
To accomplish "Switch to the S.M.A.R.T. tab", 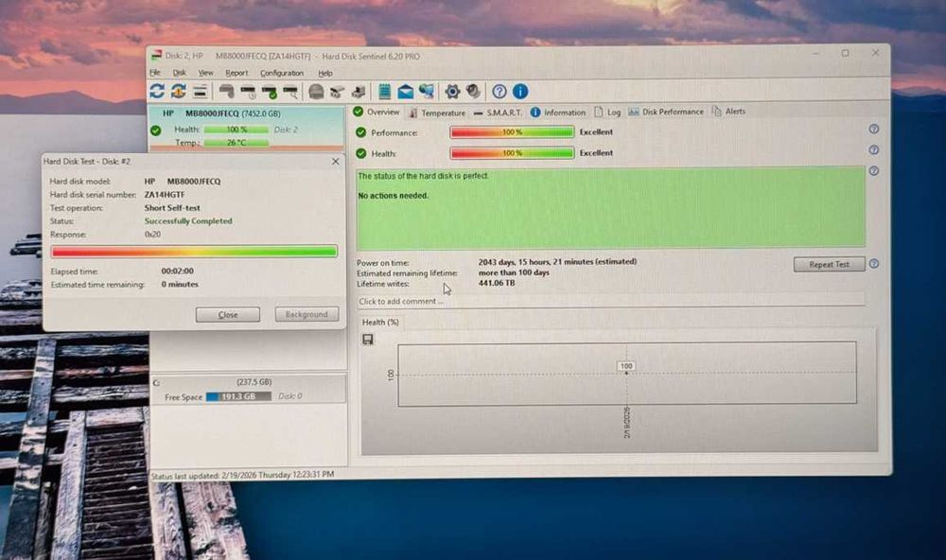I will [x=498, y=113].
